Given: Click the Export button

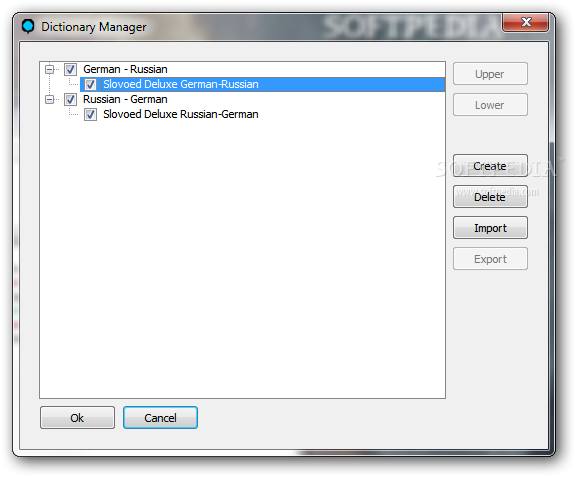Looking at the screenshot, I should pos(490,259).
